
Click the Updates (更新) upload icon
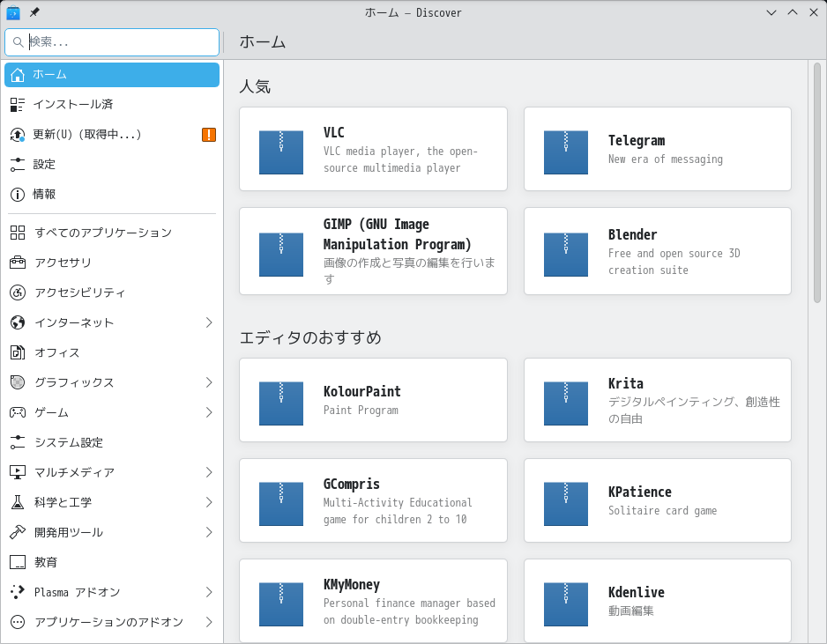(x=18, y=135)
